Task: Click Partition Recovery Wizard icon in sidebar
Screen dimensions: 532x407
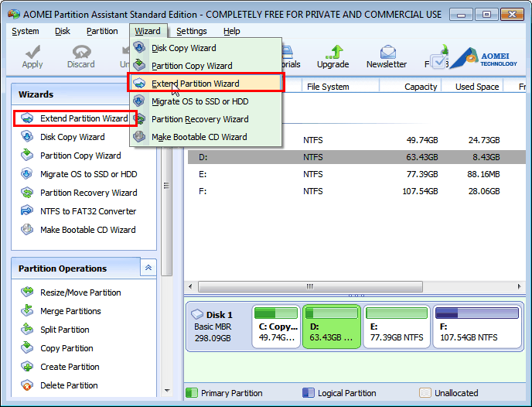Action: [x=27, y=193]
